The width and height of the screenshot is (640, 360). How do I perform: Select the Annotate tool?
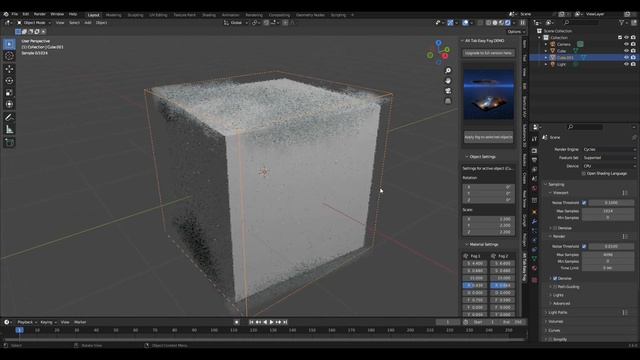[9, 118]
